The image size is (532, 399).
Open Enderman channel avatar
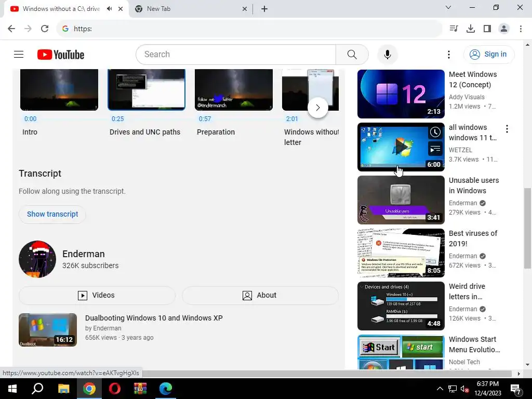click(x=37, y=259)
